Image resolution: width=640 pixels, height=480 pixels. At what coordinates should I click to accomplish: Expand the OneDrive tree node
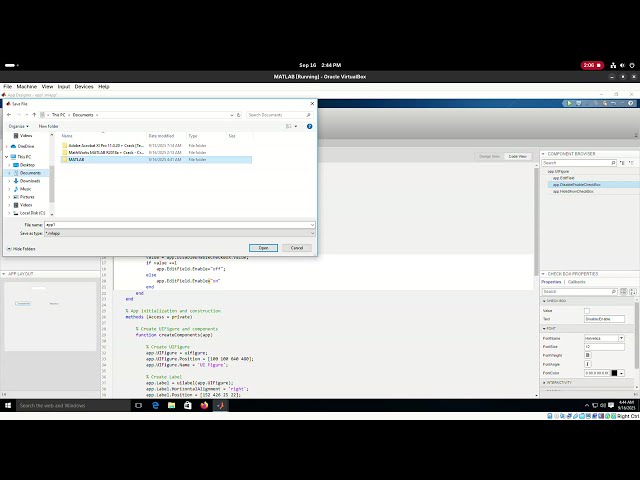(7, 146)
